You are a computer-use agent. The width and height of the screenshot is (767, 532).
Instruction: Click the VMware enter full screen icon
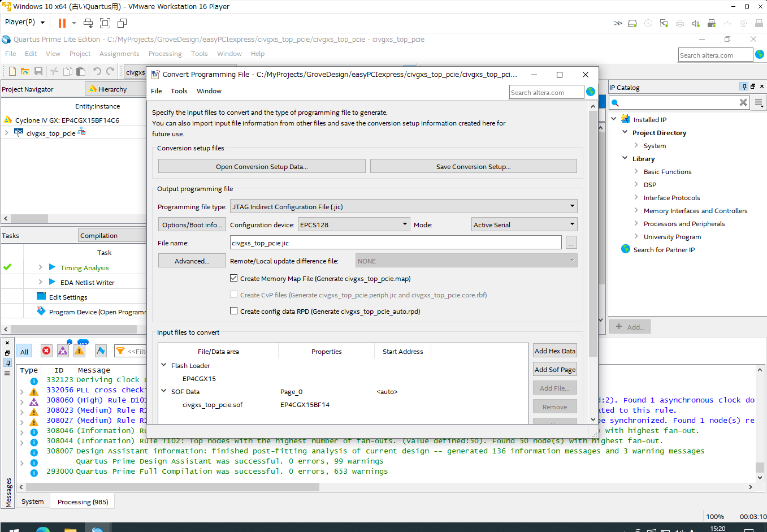[x=105, y=23]
